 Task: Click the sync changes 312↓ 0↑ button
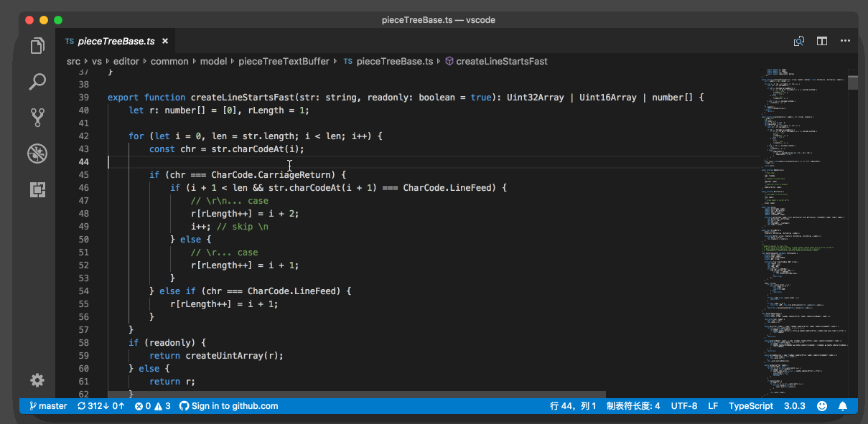pyautogui.click(x=101, y=406)
